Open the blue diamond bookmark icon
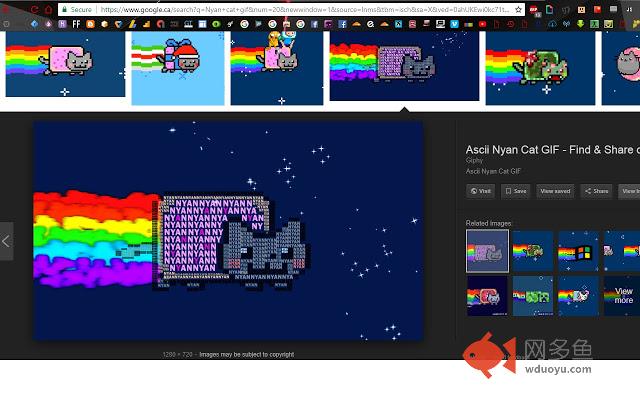 point(34,24)
